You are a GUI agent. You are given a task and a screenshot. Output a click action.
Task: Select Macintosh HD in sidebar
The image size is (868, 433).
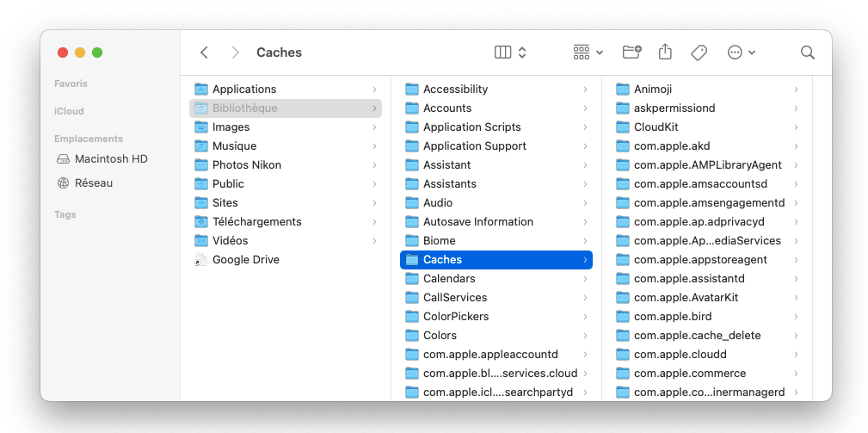tap(111, 159)
